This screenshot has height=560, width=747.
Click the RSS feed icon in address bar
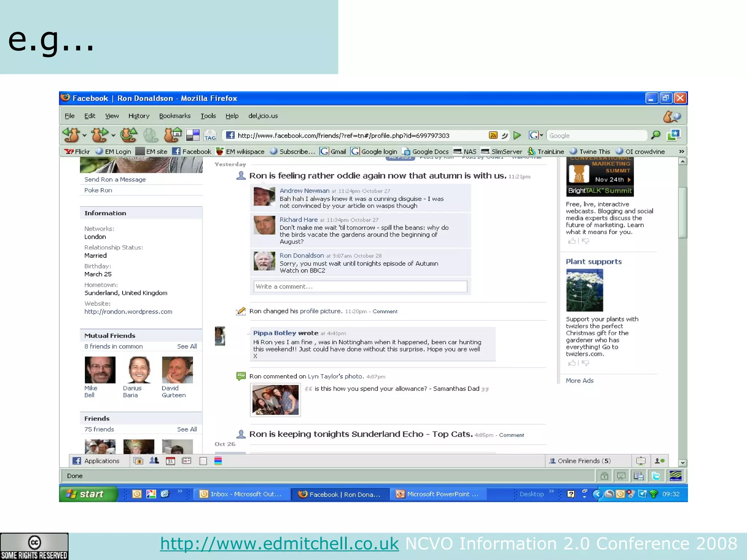[x=493, y=135]
